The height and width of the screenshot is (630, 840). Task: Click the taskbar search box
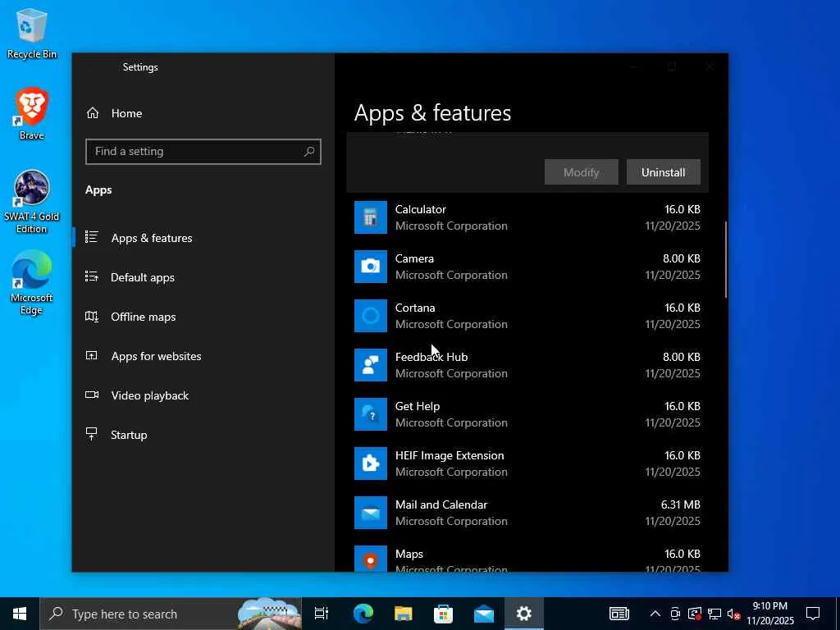click(171, 614)
